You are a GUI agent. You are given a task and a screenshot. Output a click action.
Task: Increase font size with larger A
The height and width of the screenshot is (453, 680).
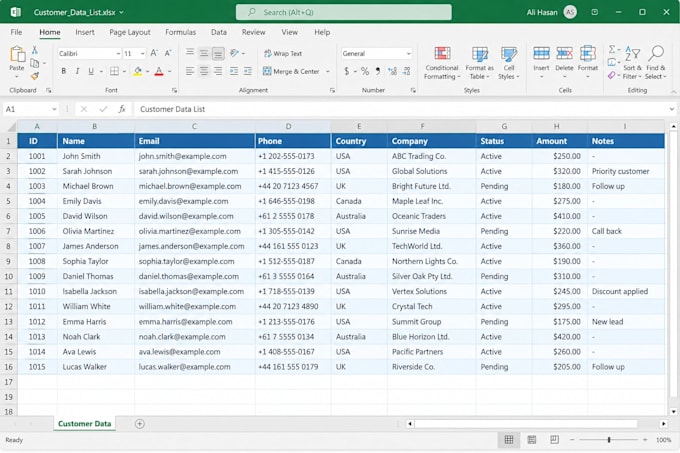coord(154,53)
